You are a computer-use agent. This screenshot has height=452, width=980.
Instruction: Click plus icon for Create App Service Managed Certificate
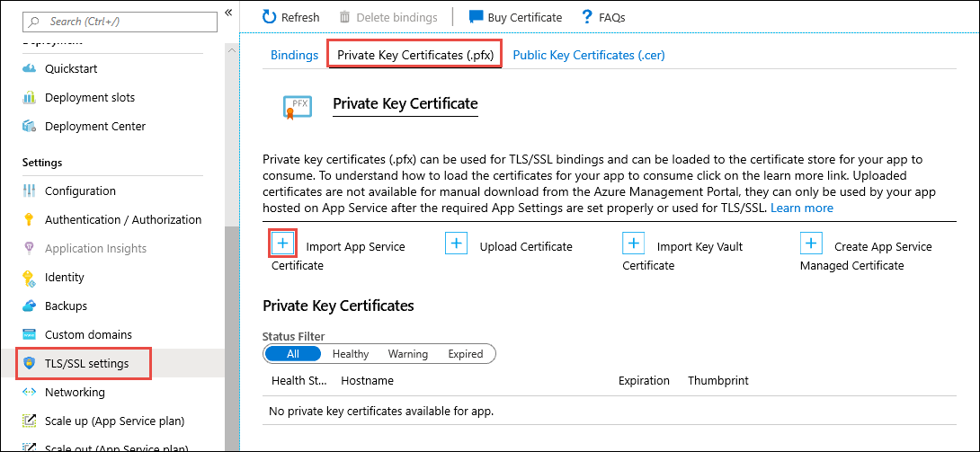[x=811, y=243]
